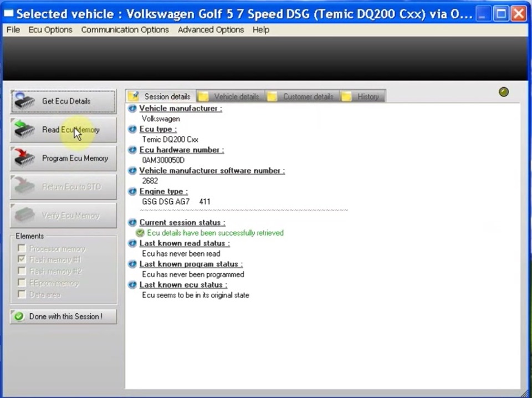Click the chip icon on Get Ecu Details
532x398 pixels.
[x=24, y=101]
